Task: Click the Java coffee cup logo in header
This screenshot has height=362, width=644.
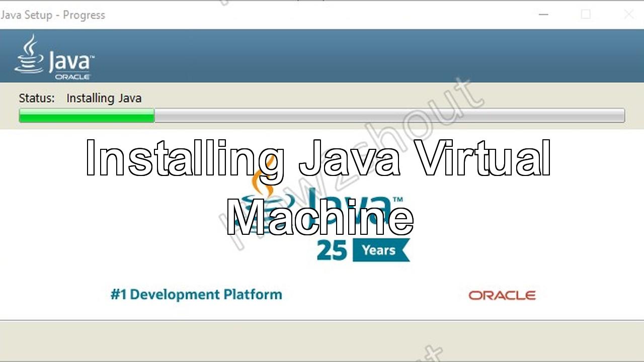Action: 29,54
